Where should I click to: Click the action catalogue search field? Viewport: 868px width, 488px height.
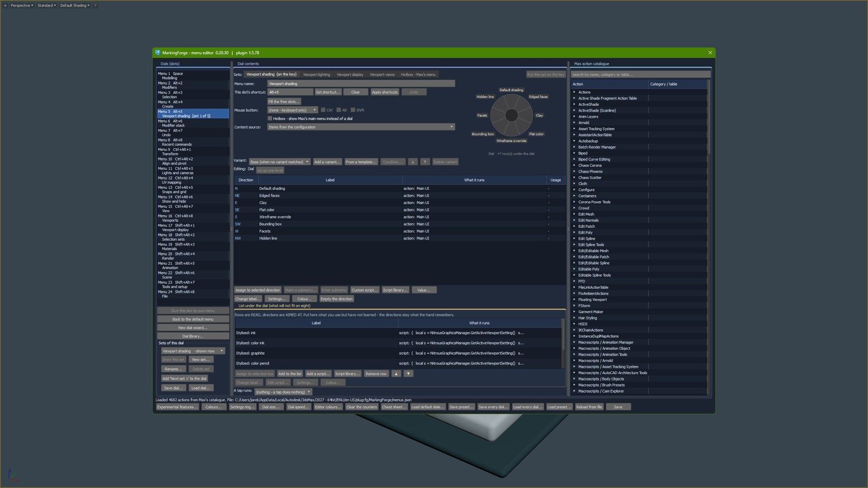click(640, 74)
